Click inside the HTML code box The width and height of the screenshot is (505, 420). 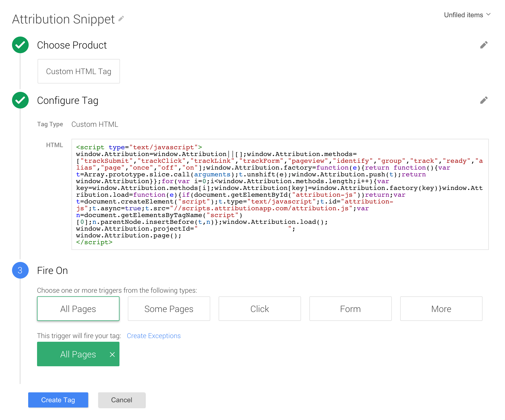(280, 194)
